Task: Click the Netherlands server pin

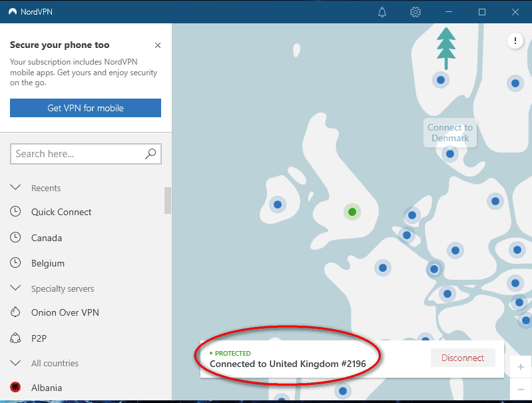Action: pyautogui.click(x=412, y=215)
